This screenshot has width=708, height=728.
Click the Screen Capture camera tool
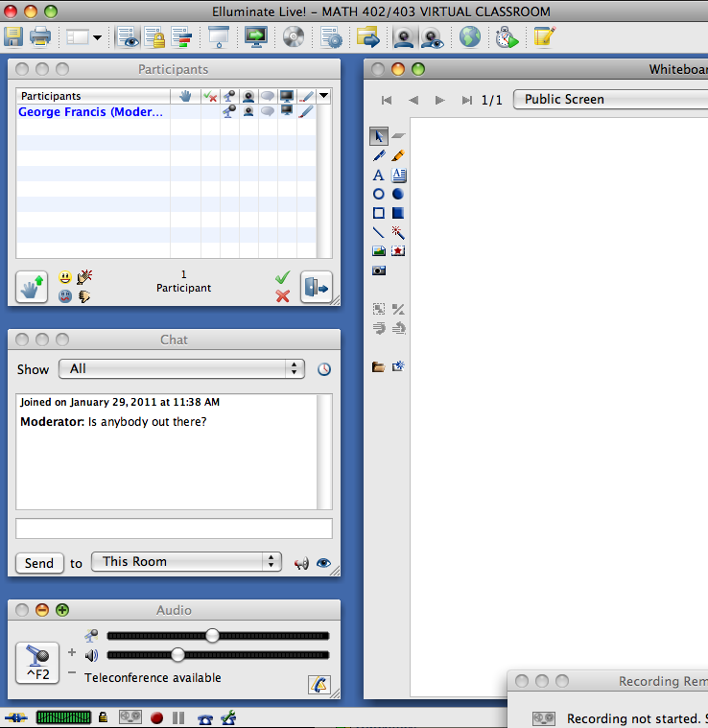click(379, 270)
